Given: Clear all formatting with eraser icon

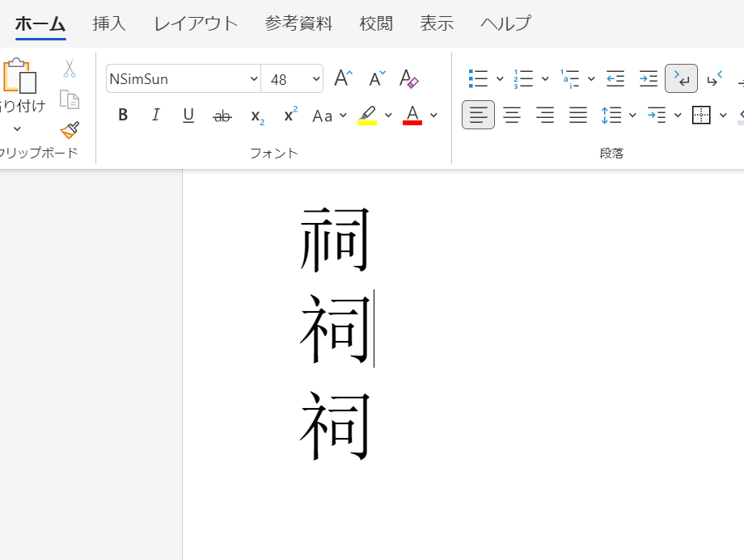Looking at the screenshot, I should pos(408,78).
